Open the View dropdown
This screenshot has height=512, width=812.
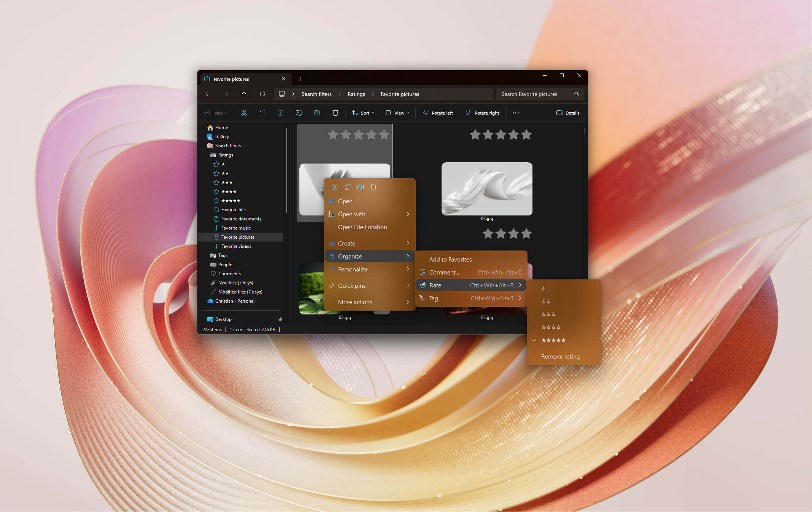point(397,113)
